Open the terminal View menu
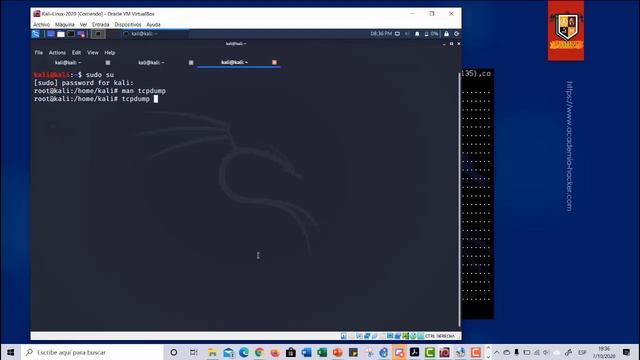 [x=93, y=53]
